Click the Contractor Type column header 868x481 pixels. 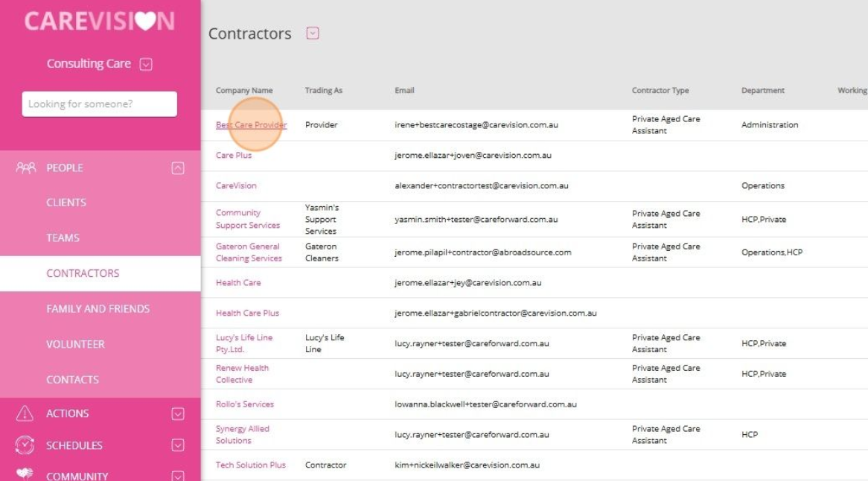[660, 91]
